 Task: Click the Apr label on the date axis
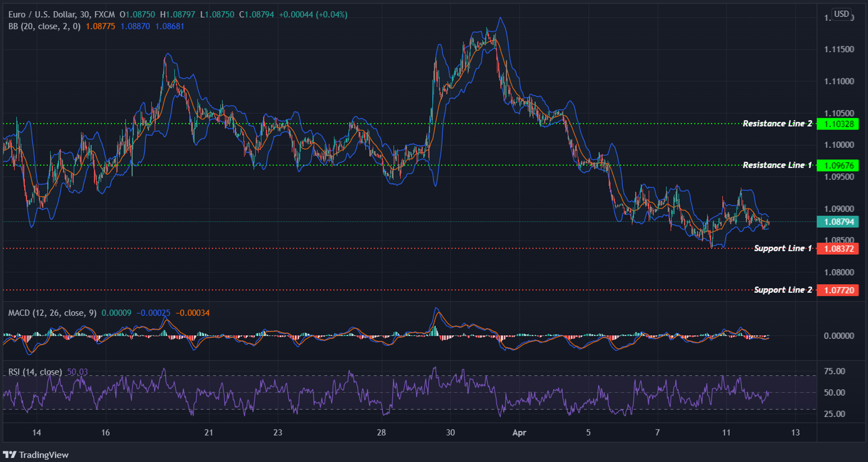[519, 432]
